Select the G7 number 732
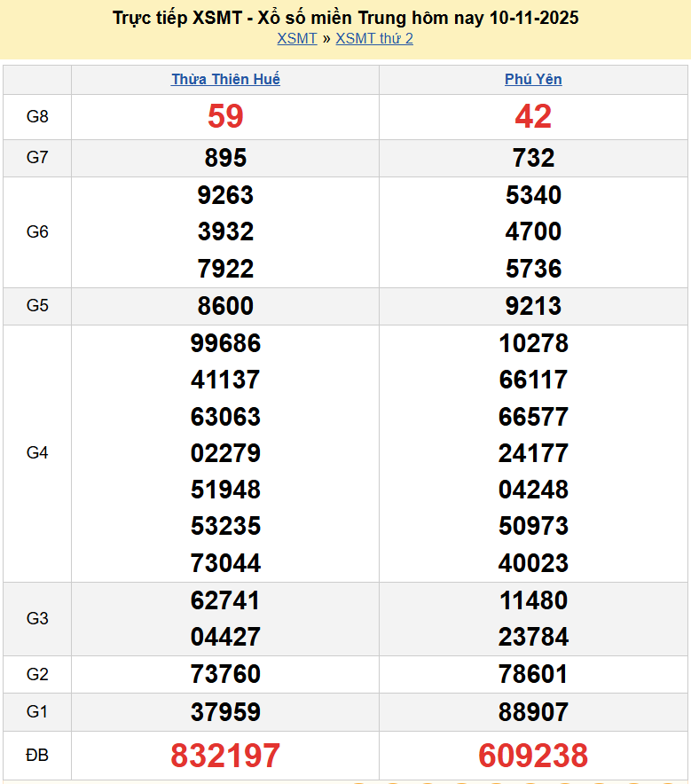This screenshot has height=784, width=691. click(533, 158)
